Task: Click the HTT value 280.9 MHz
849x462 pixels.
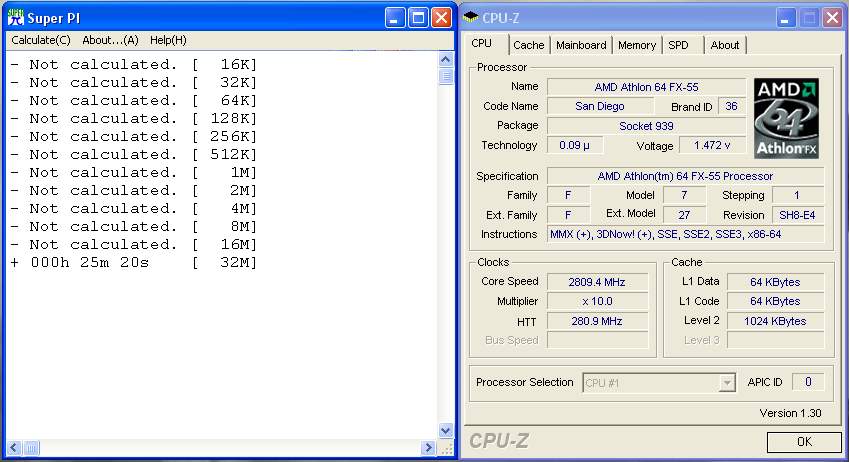Action: pos(597,321)
